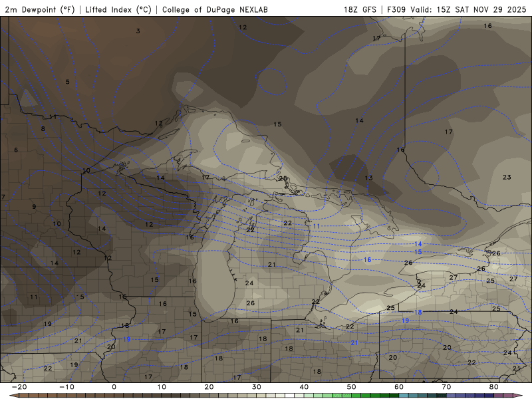Click the 'F309' forecast hour label
Image resolution: width=532 pixels, height=399 pixels.
click(396, 9)
